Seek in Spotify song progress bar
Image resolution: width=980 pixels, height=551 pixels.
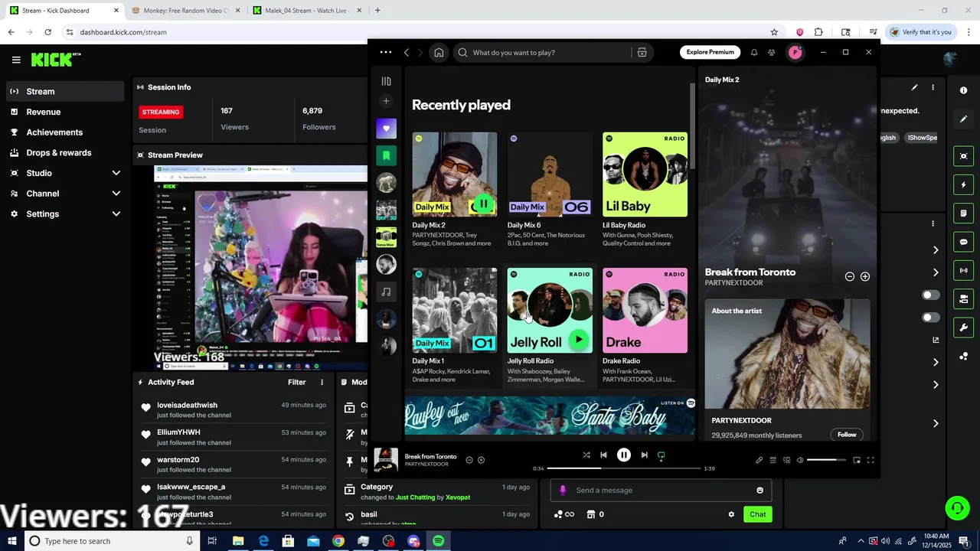(x=624, y=468)
